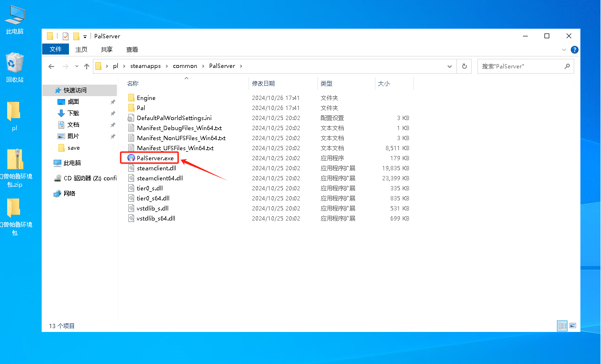This screenshot has width=601, height=364.
Task: Open the 查看 ribbon tab
Action: click(x=132, y=49)
